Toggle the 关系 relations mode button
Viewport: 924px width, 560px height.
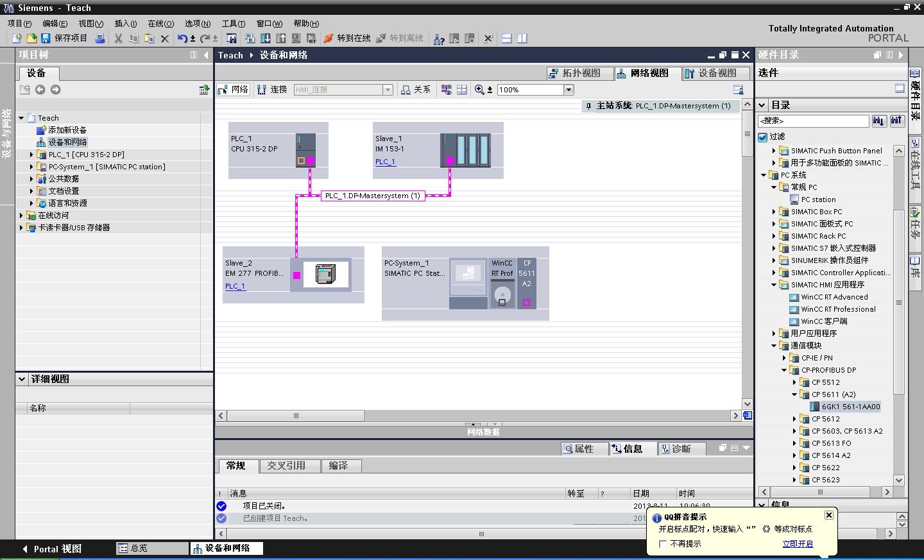416,90
